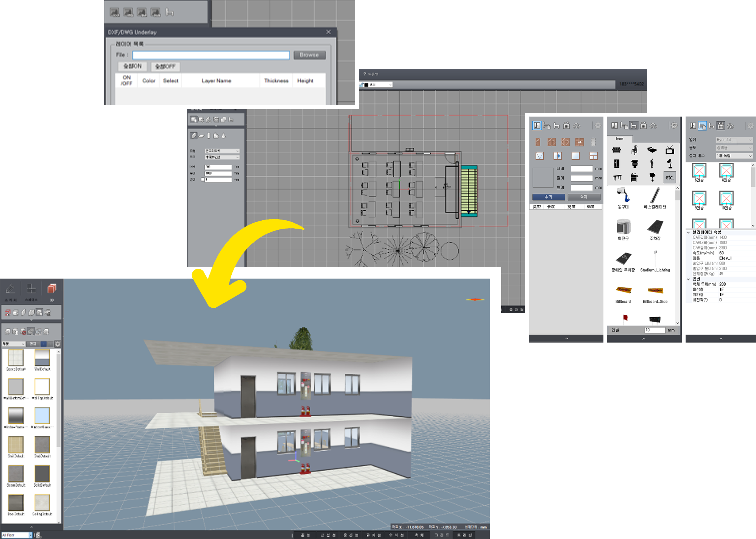Click the first highlighted icon in 2D editor toolbar

194,120
